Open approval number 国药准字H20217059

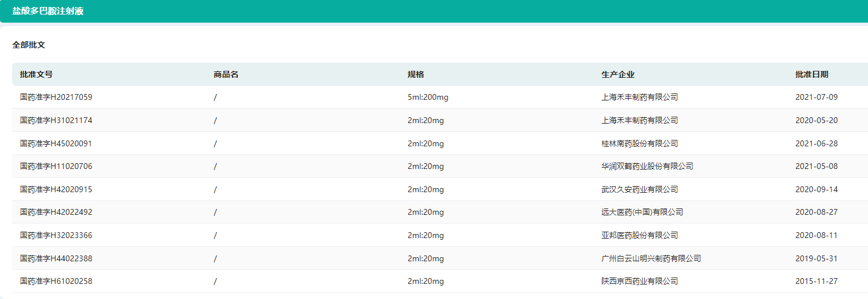point(56,97)
